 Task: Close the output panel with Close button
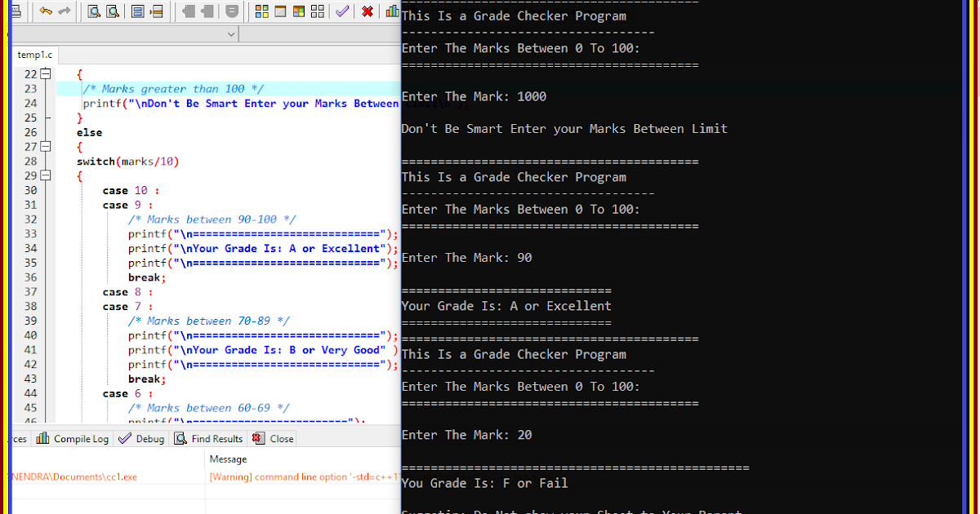(x=272, y=438)
